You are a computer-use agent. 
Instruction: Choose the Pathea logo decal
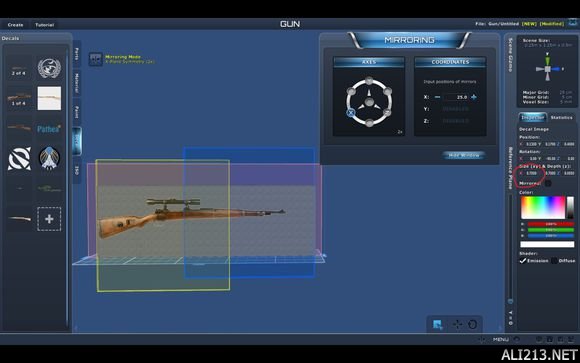click(49, 129)
